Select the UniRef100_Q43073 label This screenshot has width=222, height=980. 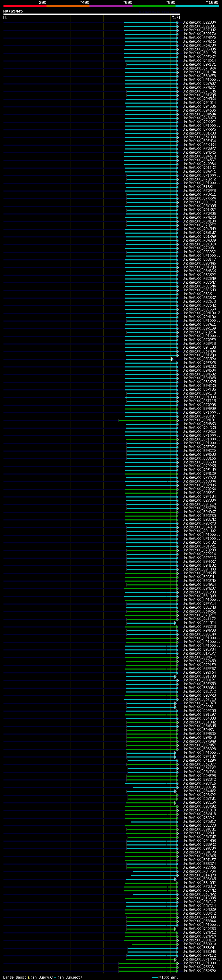pos(199,118)
